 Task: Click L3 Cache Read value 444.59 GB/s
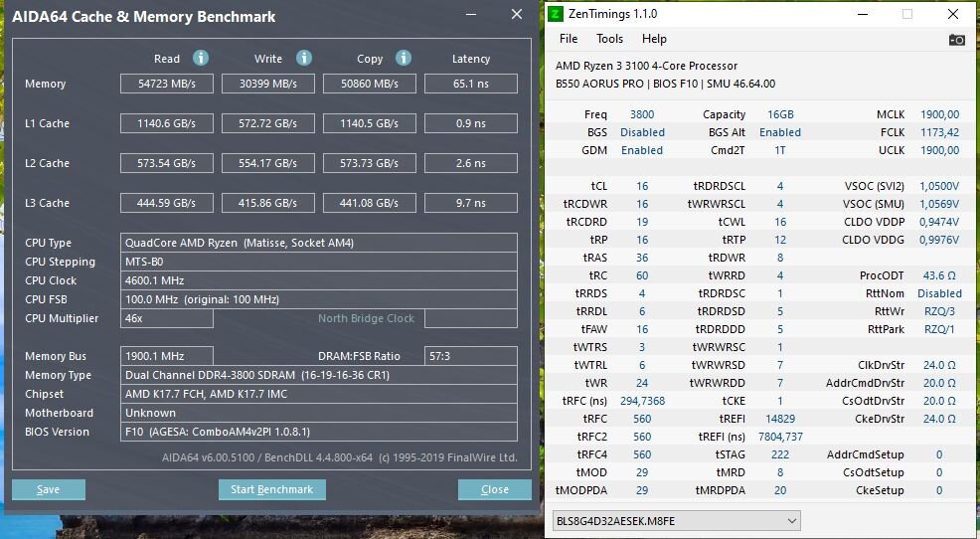pyautogui.click(x=167, y=203)
